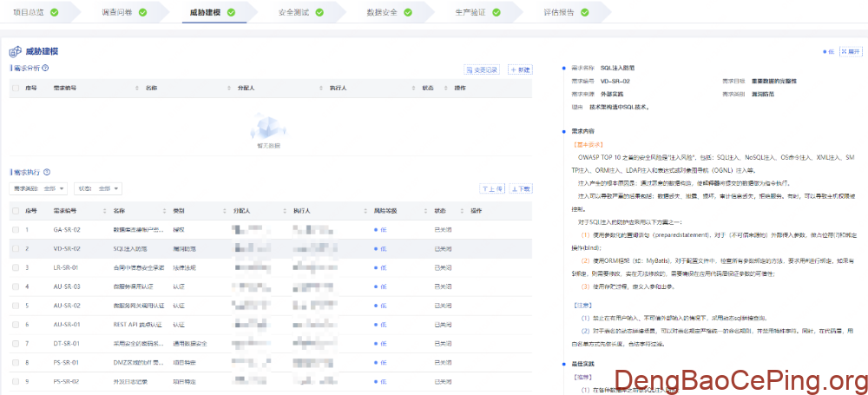
Task: Check the box for row LR-SR-01
Action: click(16, 267)
